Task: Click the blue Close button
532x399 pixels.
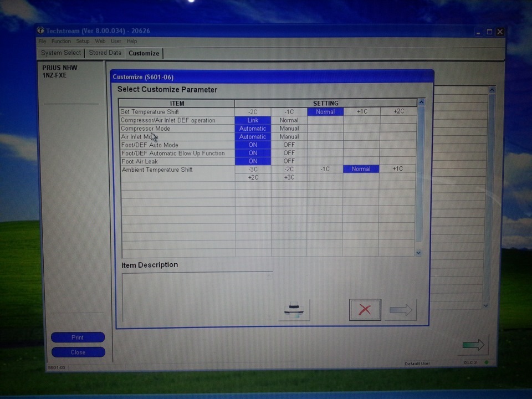Action: [x=78, y=352]
